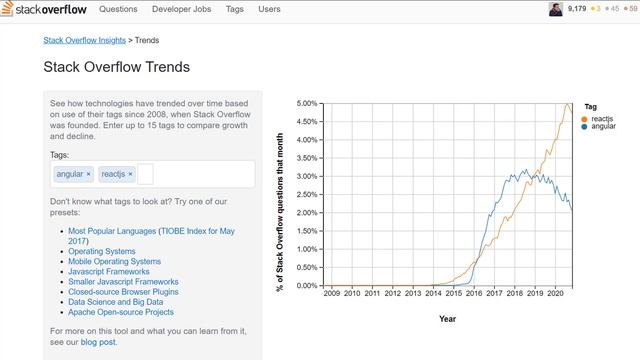This screenshot has width=640, height=360.
Task: Click the 2.50% y-axis label
Action: click(x=307, y=195)
